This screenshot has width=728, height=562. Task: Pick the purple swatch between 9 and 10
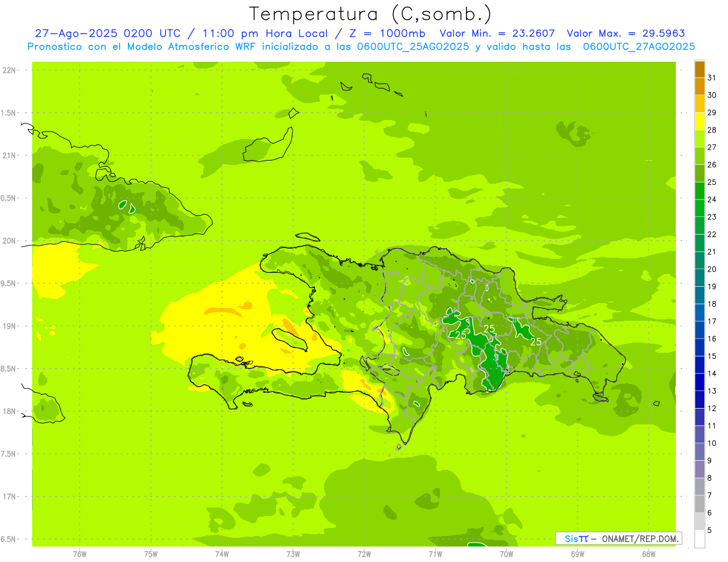pos(699,452)
